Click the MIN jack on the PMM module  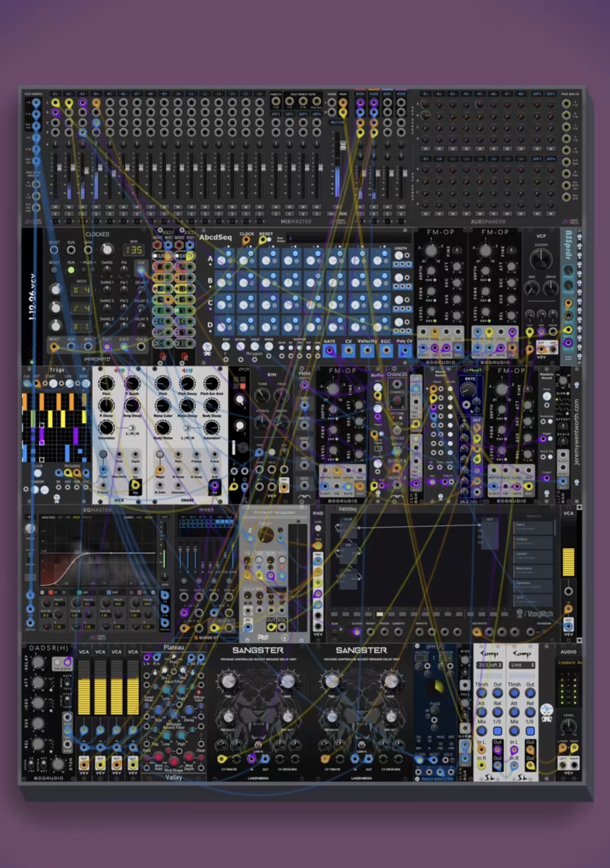[305, 405]
